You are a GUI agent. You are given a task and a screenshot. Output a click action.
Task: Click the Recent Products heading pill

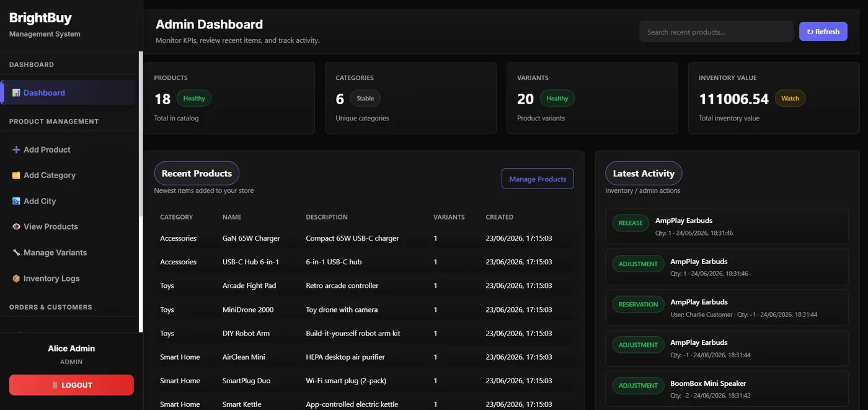pos(197,174)
